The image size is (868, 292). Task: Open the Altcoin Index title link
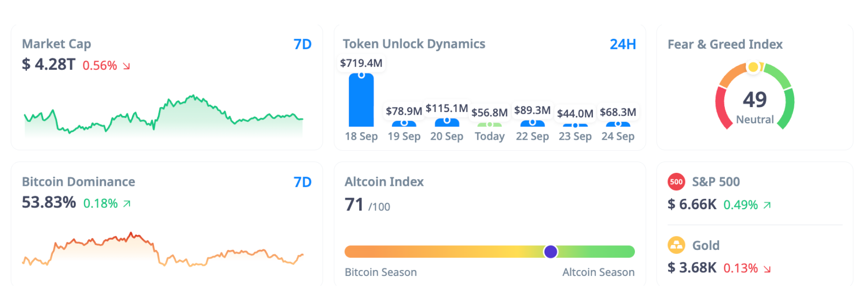tap(384, 182)
